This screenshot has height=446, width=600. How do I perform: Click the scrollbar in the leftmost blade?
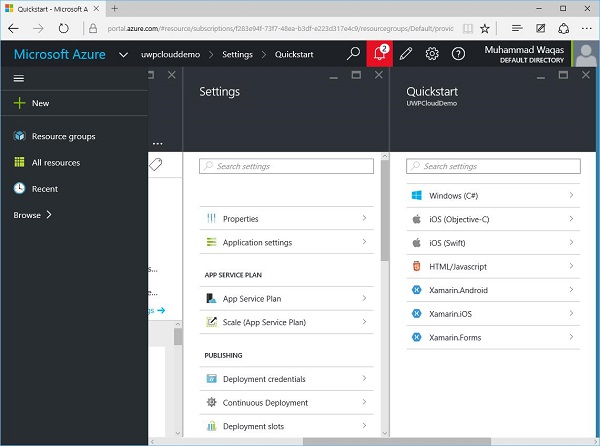pyautogui.click(x=178, y=337)
